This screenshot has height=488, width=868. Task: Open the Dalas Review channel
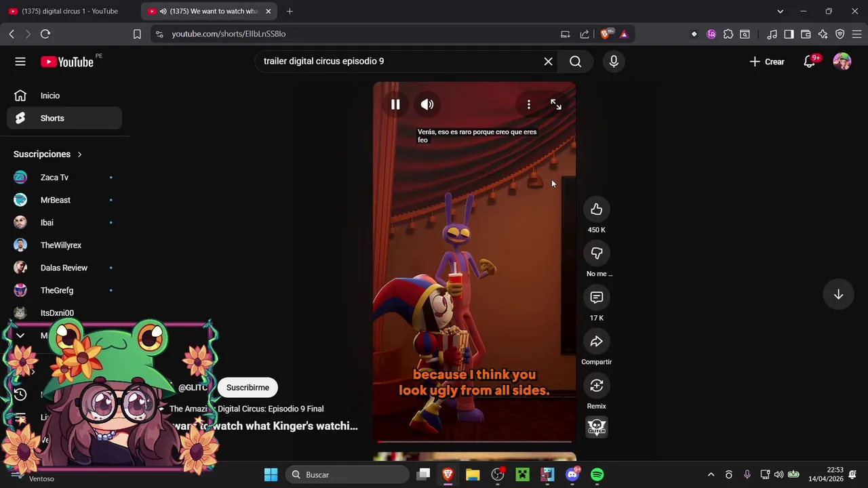(x=64, y=268)
